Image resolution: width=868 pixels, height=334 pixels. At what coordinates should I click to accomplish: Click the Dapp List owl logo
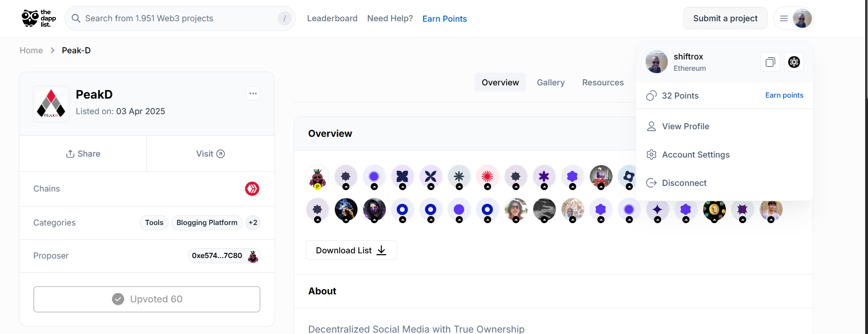coord(39,18)
